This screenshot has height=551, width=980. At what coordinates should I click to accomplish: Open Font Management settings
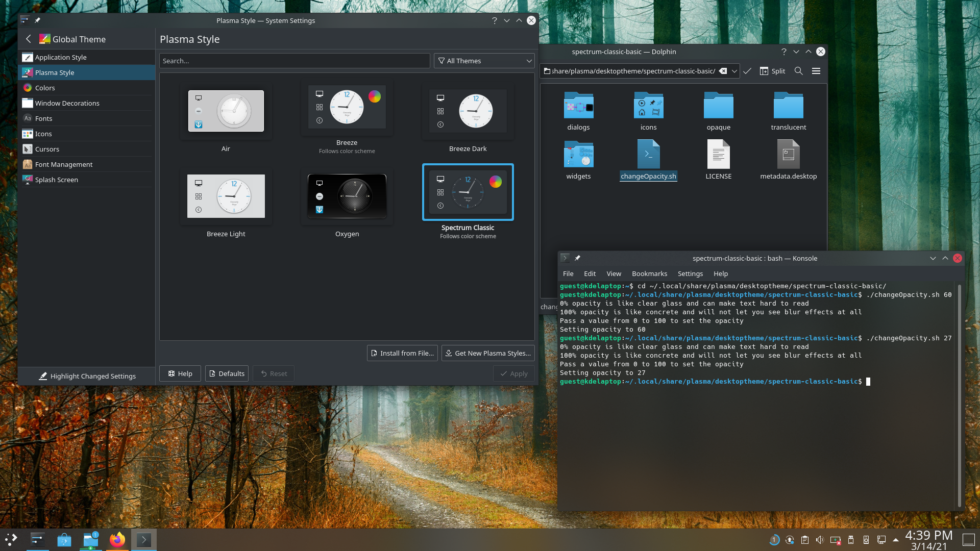86,164
